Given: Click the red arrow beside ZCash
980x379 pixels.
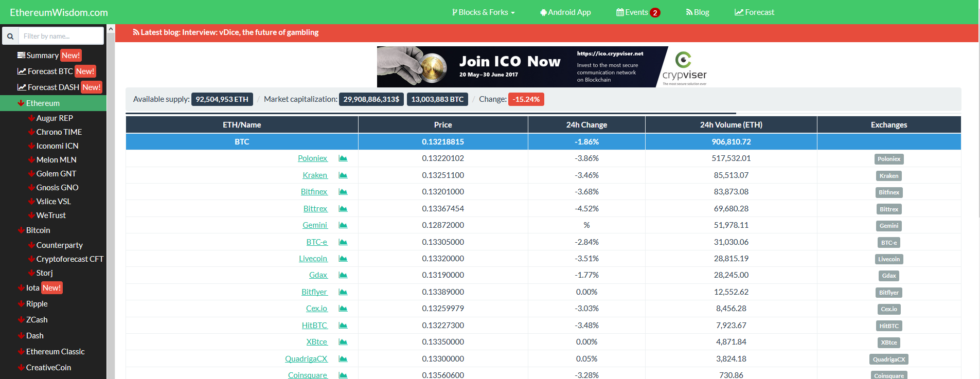Looking at the screenshot, I should (x=21, y=319).
